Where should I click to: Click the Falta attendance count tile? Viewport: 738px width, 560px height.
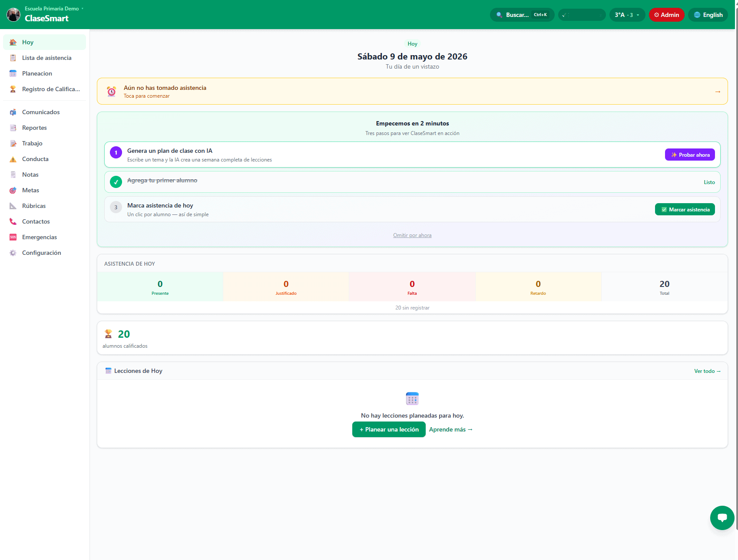pyautogui.click(x=412, y=287)
